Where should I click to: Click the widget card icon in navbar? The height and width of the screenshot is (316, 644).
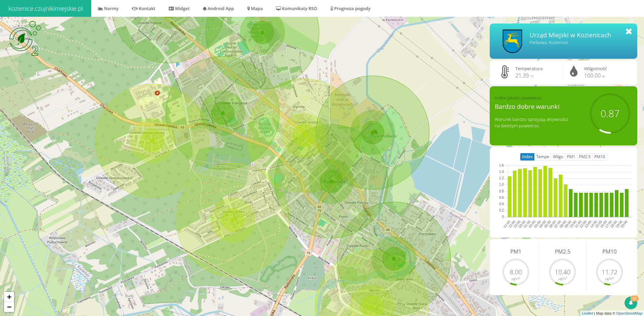pos(171,8)
